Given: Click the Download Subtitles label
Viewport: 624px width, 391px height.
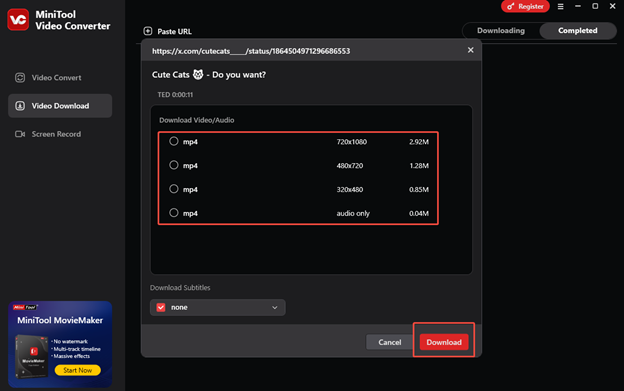Looking at the screenshot, I should [180, 288].
